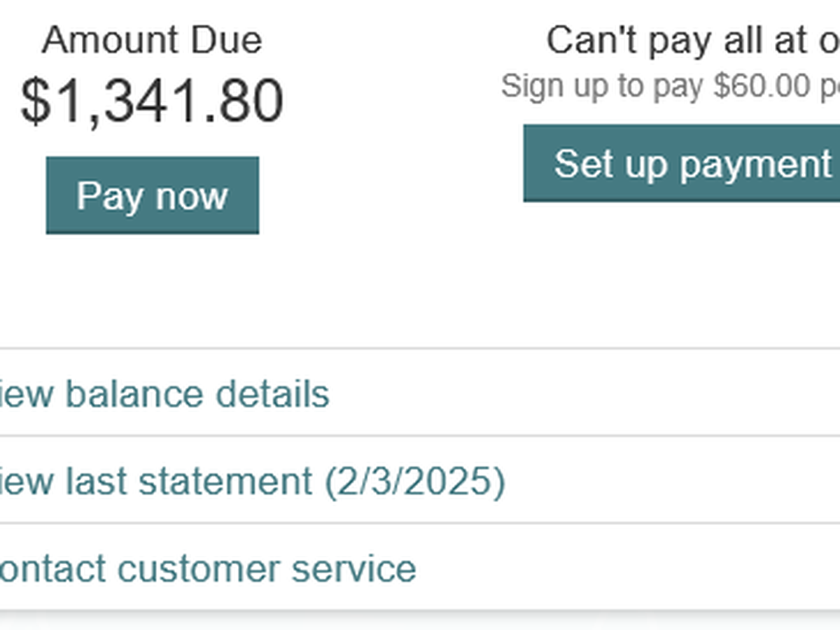The image size is (840, 630).
Task: Click the word "details" in balance link
Action: tap(272, 394)
